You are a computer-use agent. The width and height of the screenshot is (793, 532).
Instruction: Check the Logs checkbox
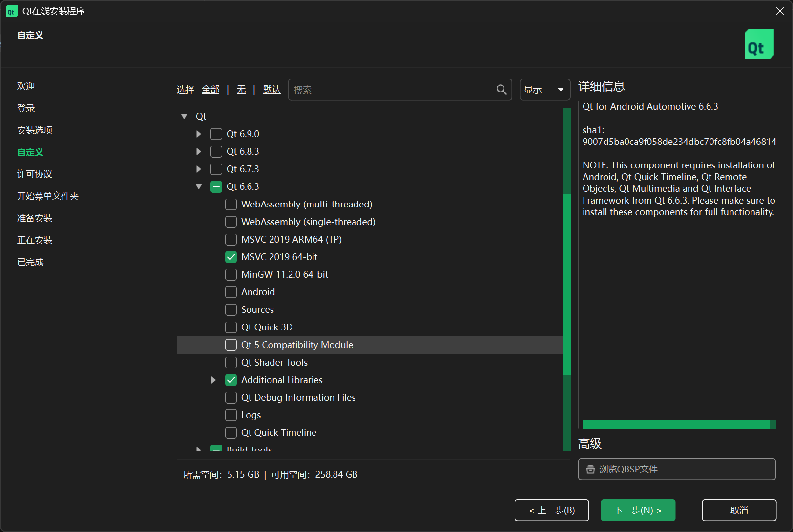[x=231, y=415]
